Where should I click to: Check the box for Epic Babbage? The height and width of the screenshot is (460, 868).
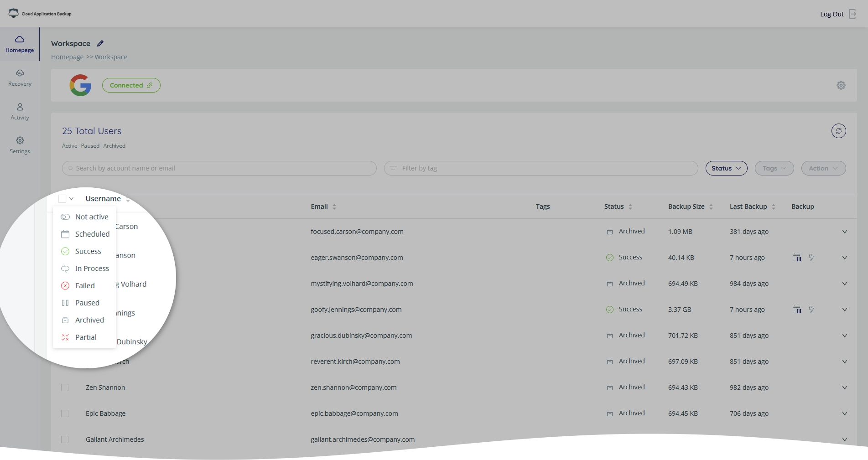65,413
